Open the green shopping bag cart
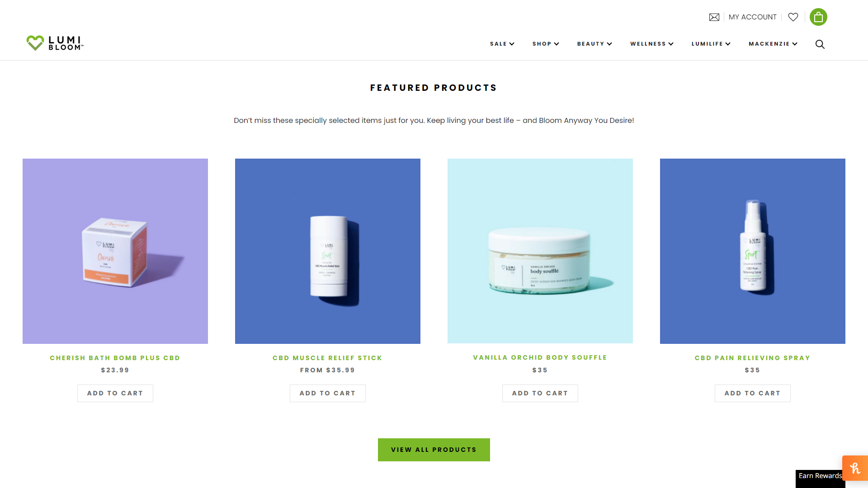The width and height of the screenshot is (868, 488). coord(818,17)
